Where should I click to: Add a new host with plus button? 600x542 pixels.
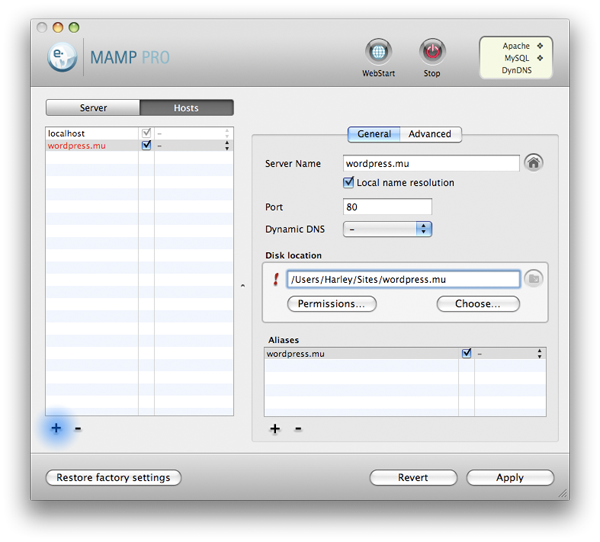(56, 428)
